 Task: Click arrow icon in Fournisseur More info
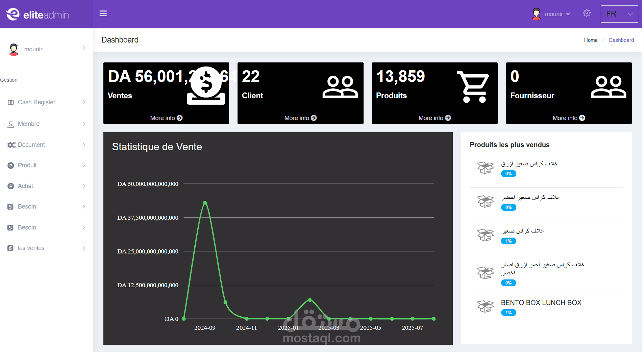coord(582,118)
